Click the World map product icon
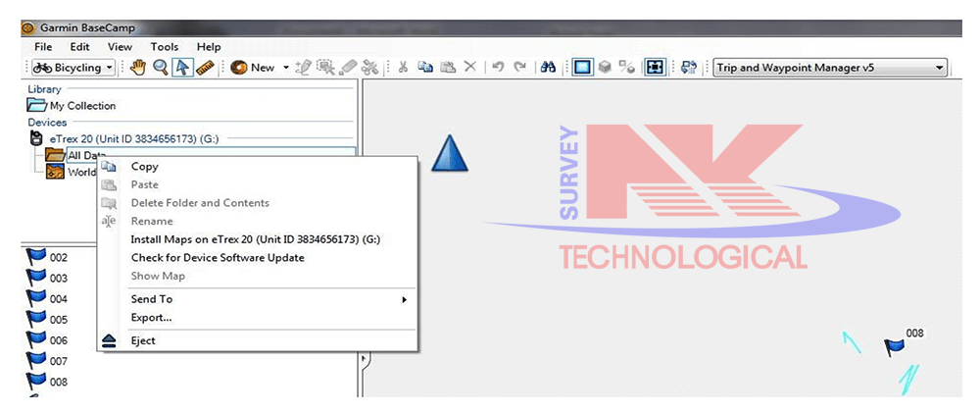 (56, 172)
